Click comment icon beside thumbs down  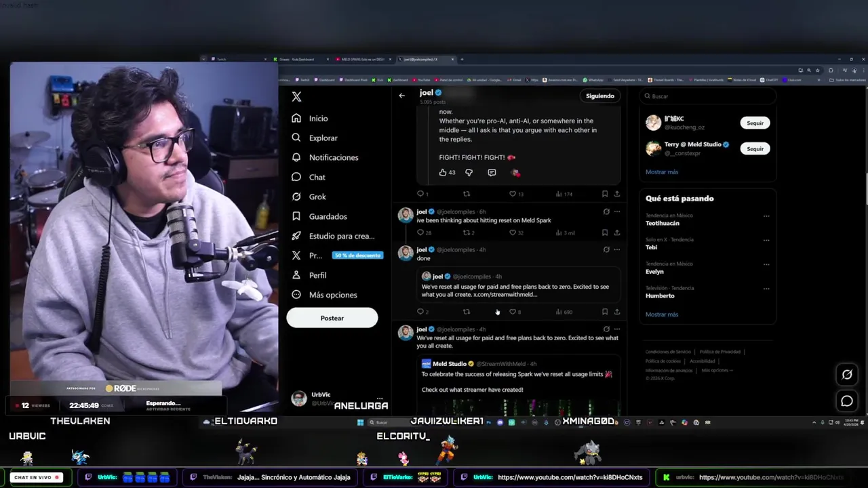[492, 173]
